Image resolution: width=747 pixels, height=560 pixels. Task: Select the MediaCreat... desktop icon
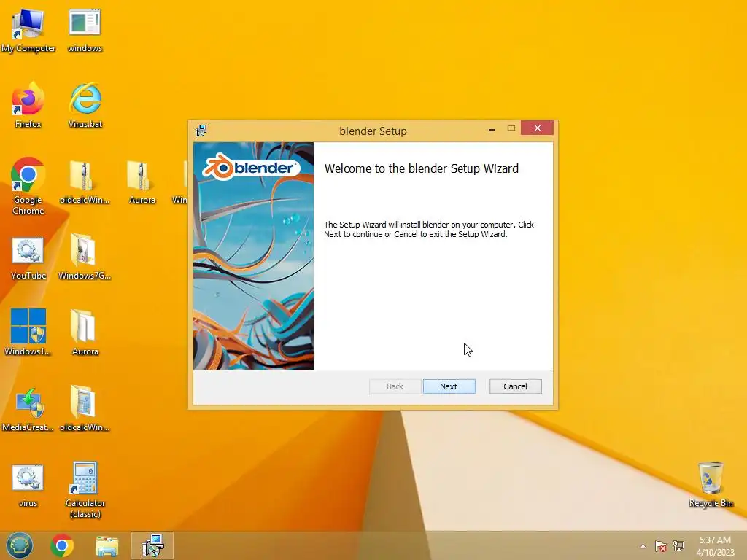coord(28,408)
